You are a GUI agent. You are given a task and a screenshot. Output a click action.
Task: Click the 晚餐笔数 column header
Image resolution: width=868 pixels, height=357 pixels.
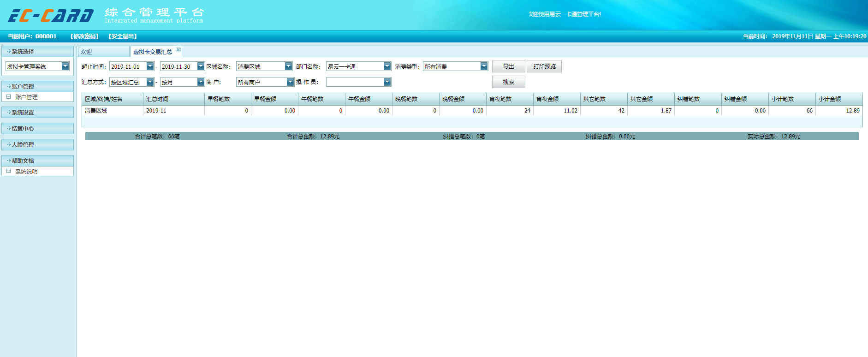[416, 99]
